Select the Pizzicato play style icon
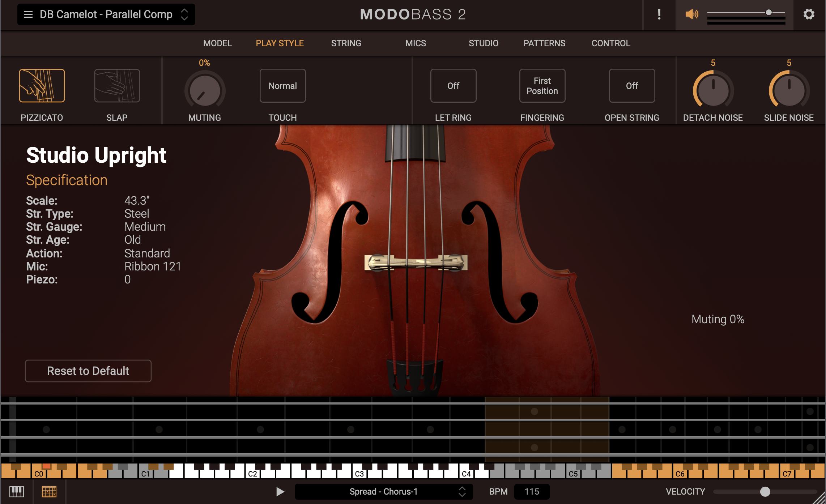The image size is (826, 504). click(42, 86)
